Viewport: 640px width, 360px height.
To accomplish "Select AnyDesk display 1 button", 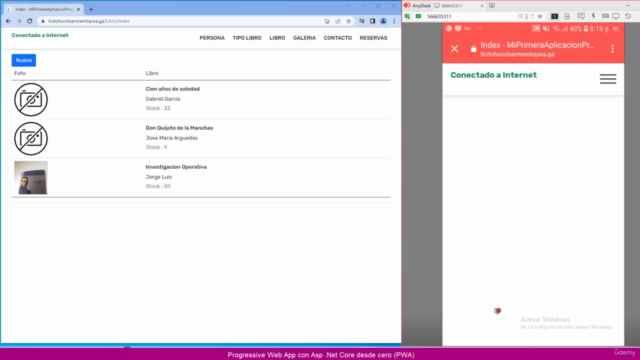I will pos(554,16).
